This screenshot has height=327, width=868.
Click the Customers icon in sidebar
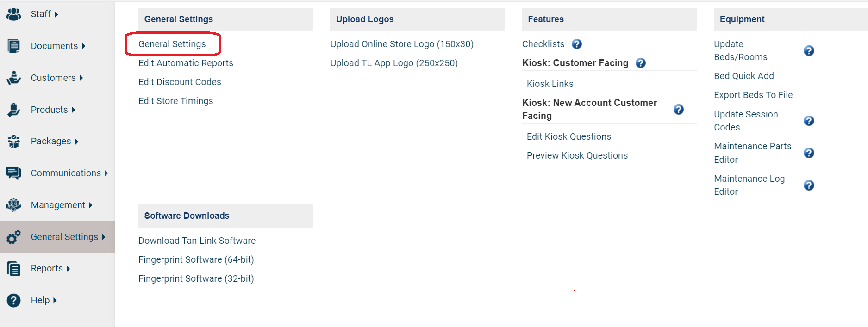coord(14,78)
